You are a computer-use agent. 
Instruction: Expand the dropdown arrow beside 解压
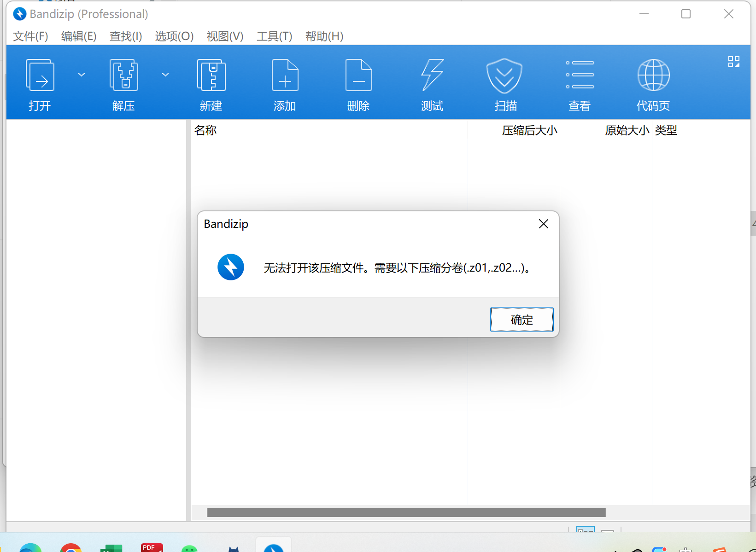coord(165,75)
